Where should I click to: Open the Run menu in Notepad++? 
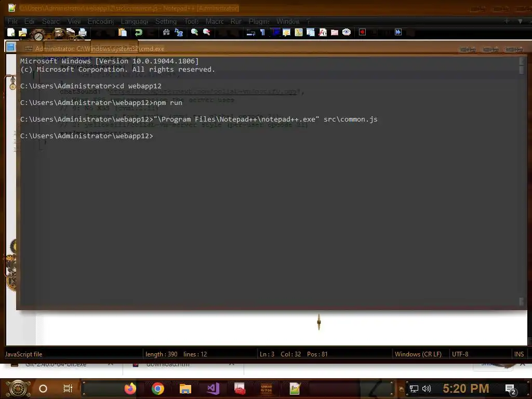pos(236,21)
